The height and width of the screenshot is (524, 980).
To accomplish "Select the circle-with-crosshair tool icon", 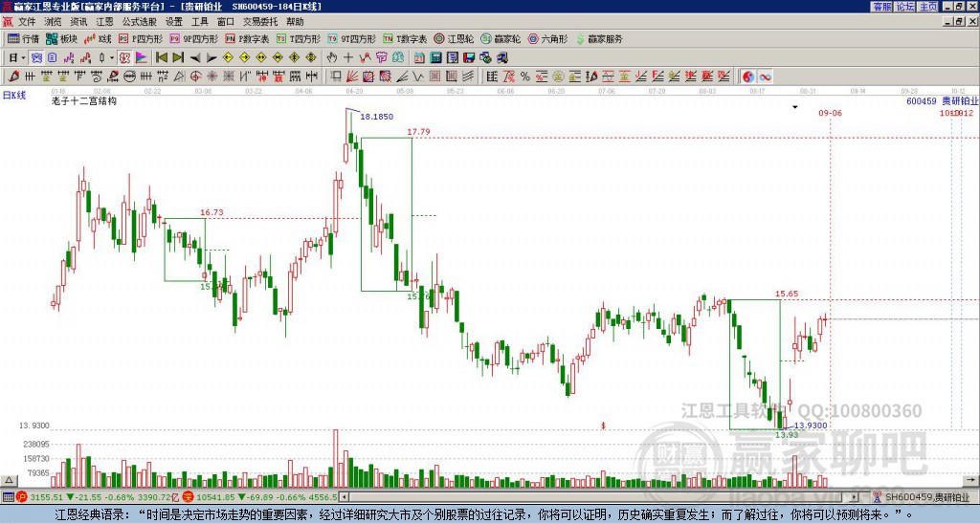I will pyautogui.click(x=195, y=76).
